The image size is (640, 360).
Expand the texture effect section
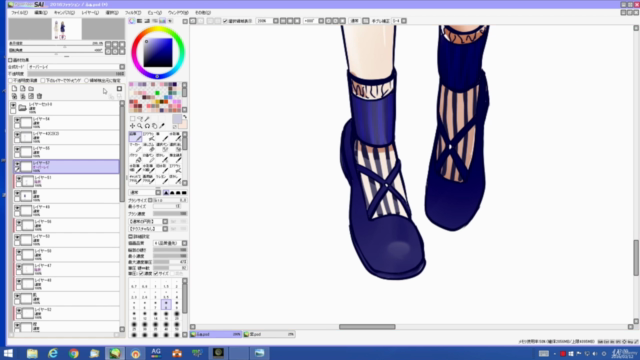point(10,60)
